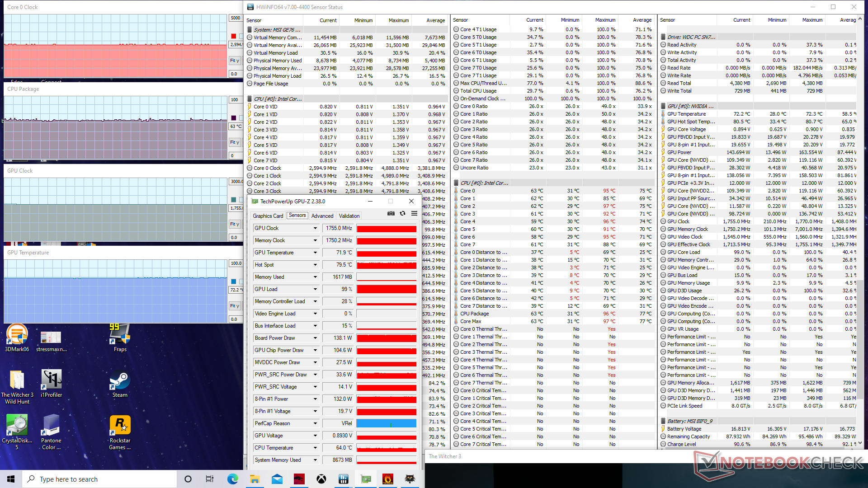Click the 5000 maximum field in Core 0 Clock graph

236,18
